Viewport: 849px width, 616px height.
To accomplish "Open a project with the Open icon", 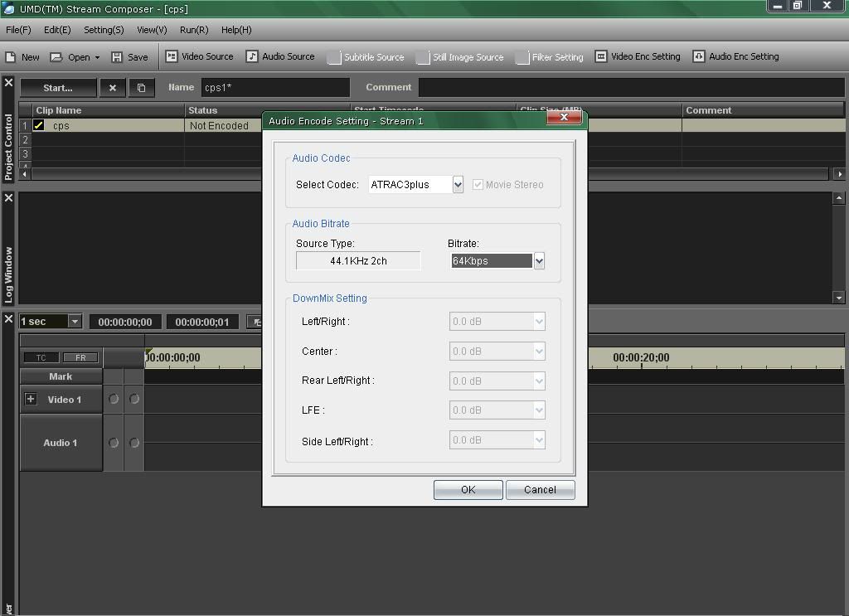I will [x=56, y=57].
